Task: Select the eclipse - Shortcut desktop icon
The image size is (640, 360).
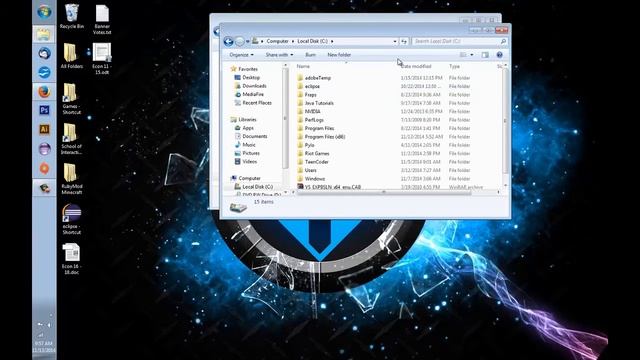Action: pos(72,219)
